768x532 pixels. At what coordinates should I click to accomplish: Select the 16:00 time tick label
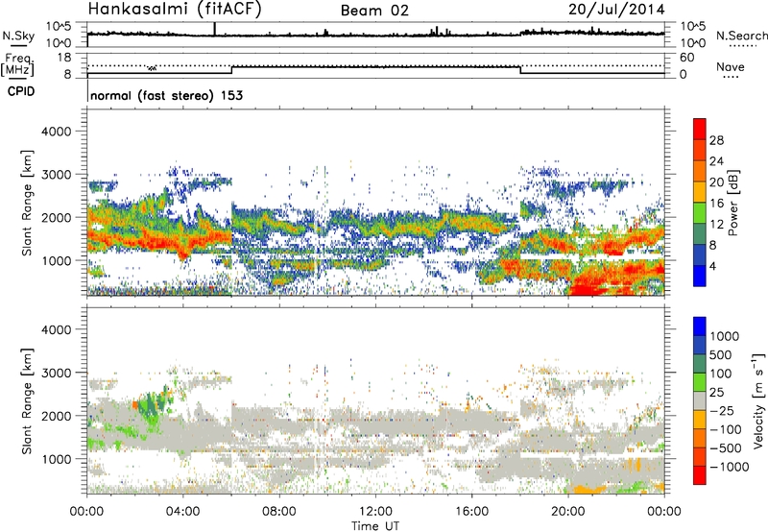(x=471, y=512)
